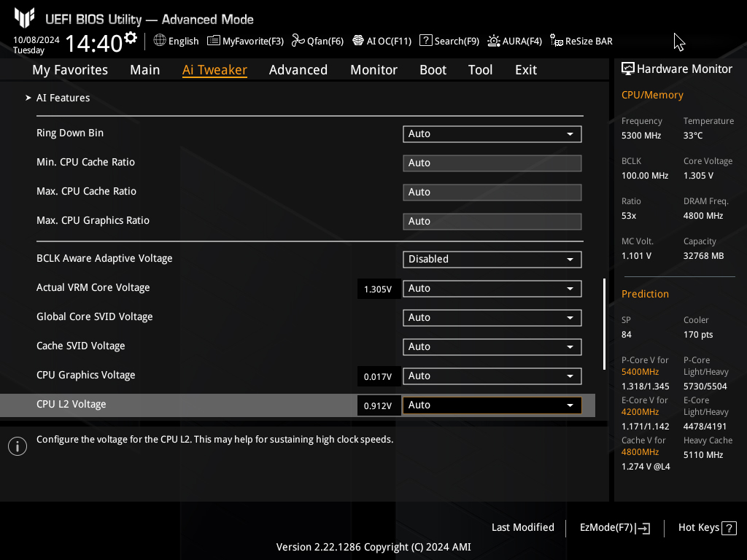Select the Global Core SVID Voltage label
747x560 pixels.
pos(94,317)
